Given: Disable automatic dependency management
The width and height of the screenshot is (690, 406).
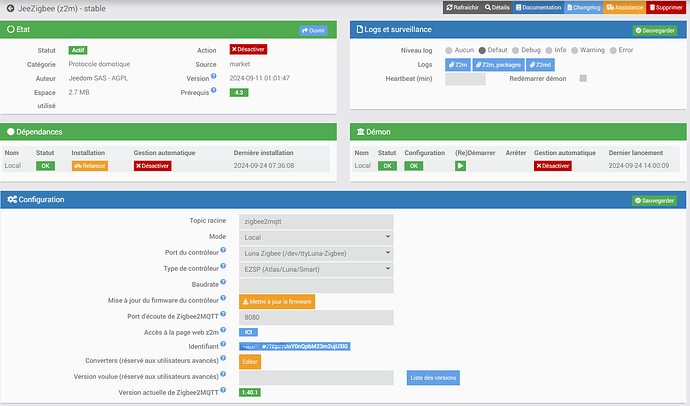Looking at the screenshot, I should coord(152,166).
